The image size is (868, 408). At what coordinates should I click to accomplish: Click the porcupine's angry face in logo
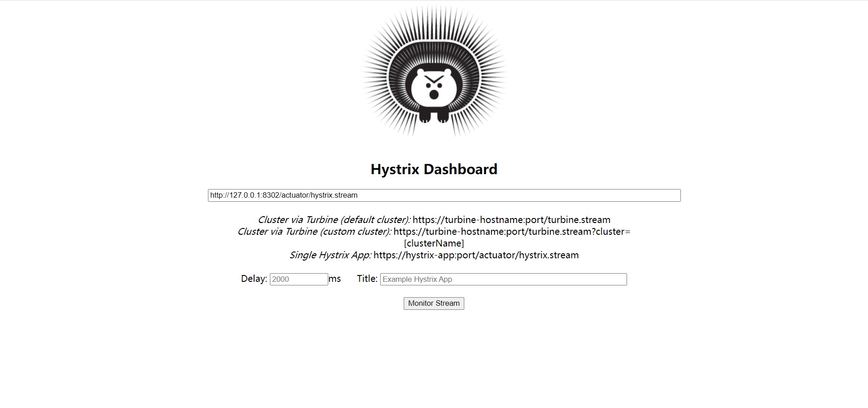434,86
